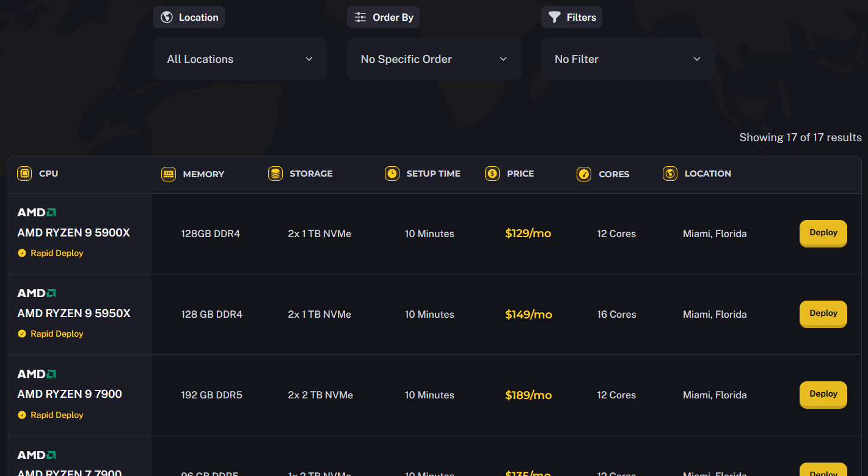Click the $189/mo price

[528, 395]
